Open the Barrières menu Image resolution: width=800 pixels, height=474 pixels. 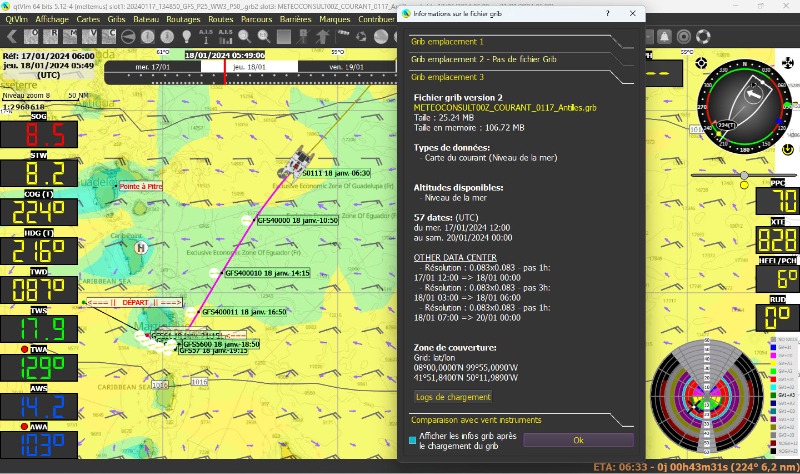coord(296,19)
